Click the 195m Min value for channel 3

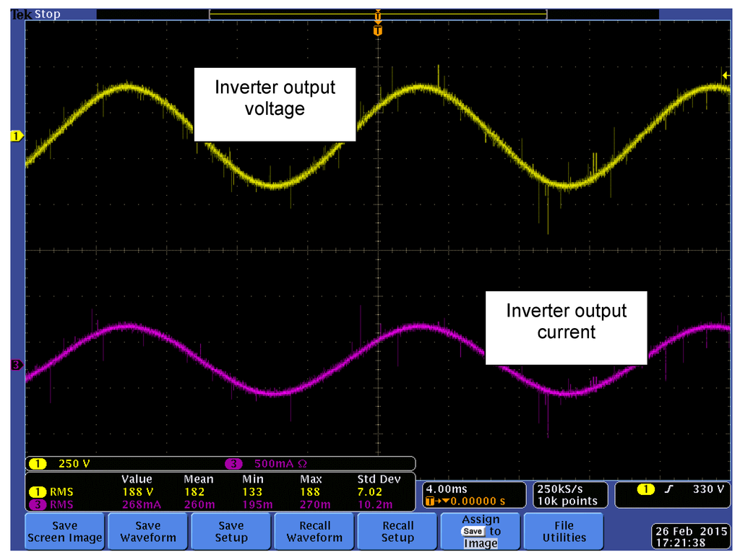[258, 505]
